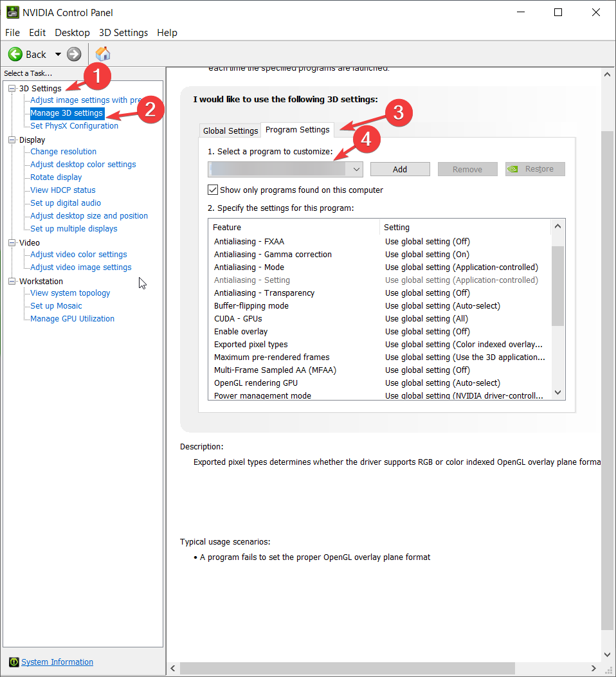The height and width of the screenshot is (677, 616).
Task: Select Buffer-flipping mode feature
Action: [380, 305]
